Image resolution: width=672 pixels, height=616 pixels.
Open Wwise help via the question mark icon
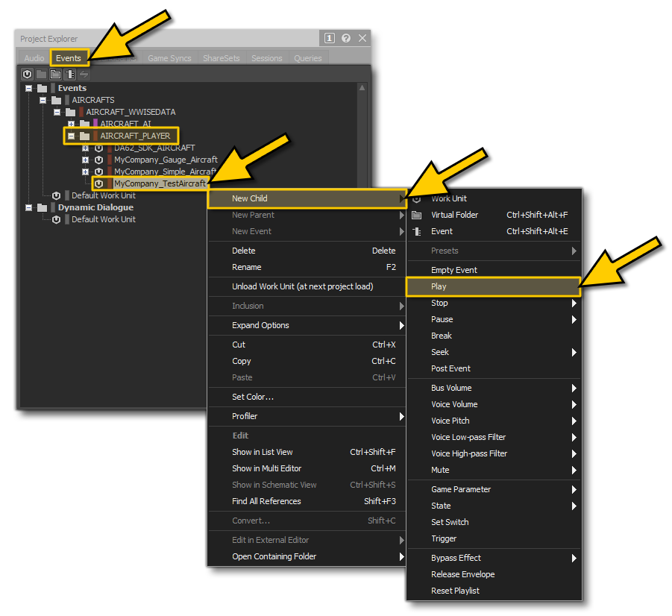(x=345, y=38)
